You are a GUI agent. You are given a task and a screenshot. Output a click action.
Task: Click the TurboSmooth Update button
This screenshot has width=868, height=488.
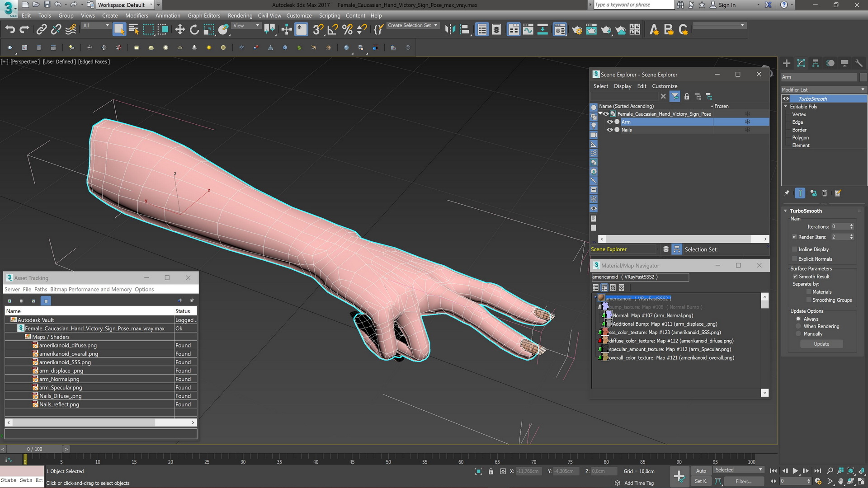(821, 344)
